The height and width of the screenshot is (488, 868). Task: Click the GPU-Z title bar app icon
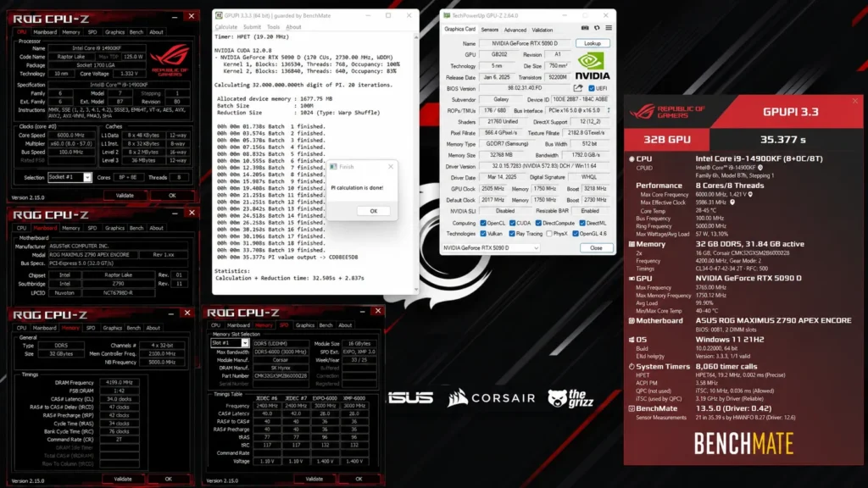[446, 15]
